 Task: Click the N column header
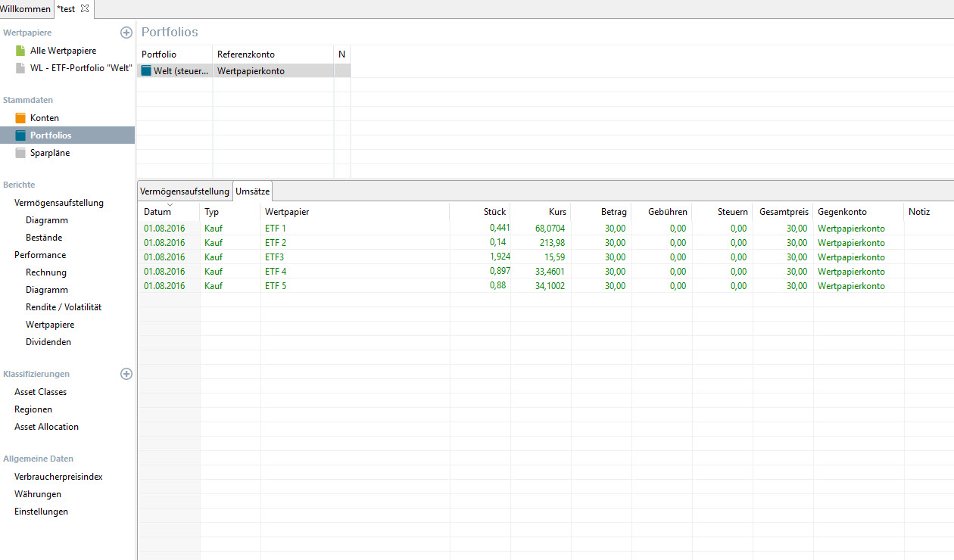(x=342, y=54)
